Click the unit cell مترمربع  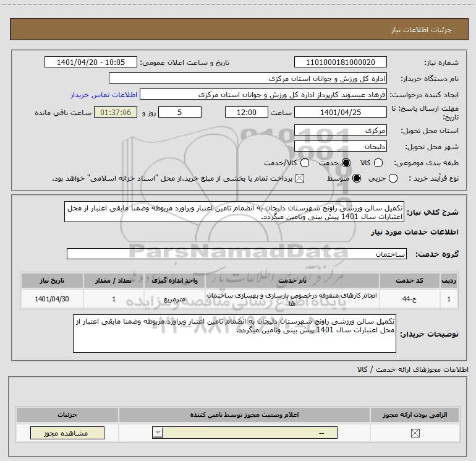pyautogui.click(x=174, y=299)
